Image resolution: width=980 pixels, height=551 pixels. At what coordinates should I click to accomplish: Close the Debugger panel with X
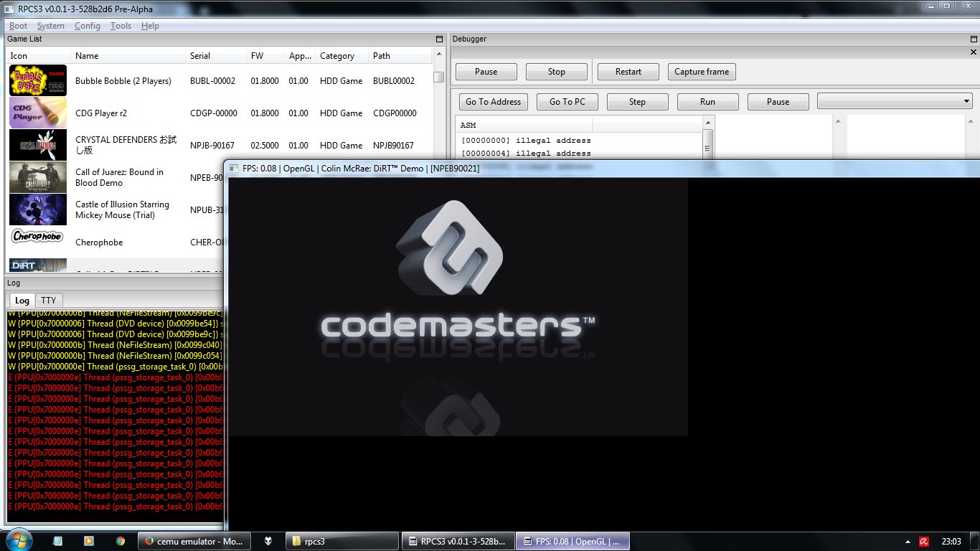974,52
